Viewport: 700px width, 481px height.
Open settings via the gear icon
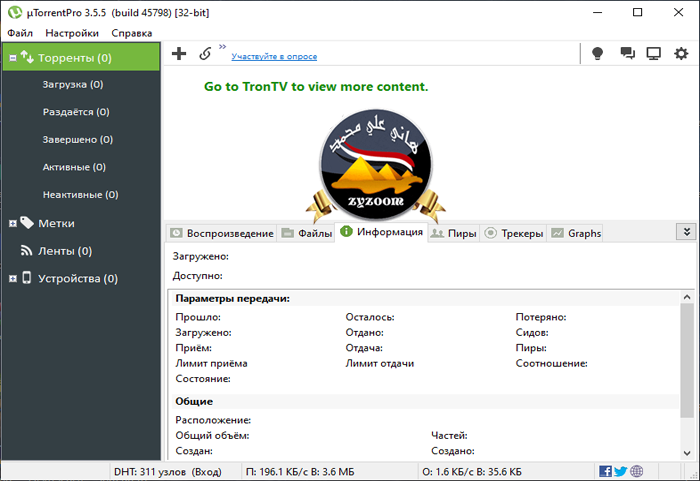681,54
